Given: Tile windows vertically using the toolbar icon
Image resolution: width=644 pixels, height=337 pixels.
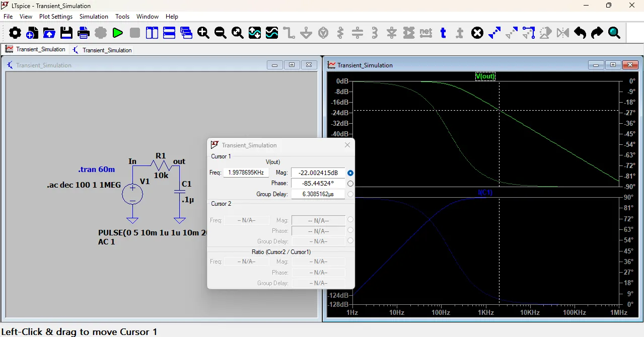Looking at the screenshot, I should 152,33.
